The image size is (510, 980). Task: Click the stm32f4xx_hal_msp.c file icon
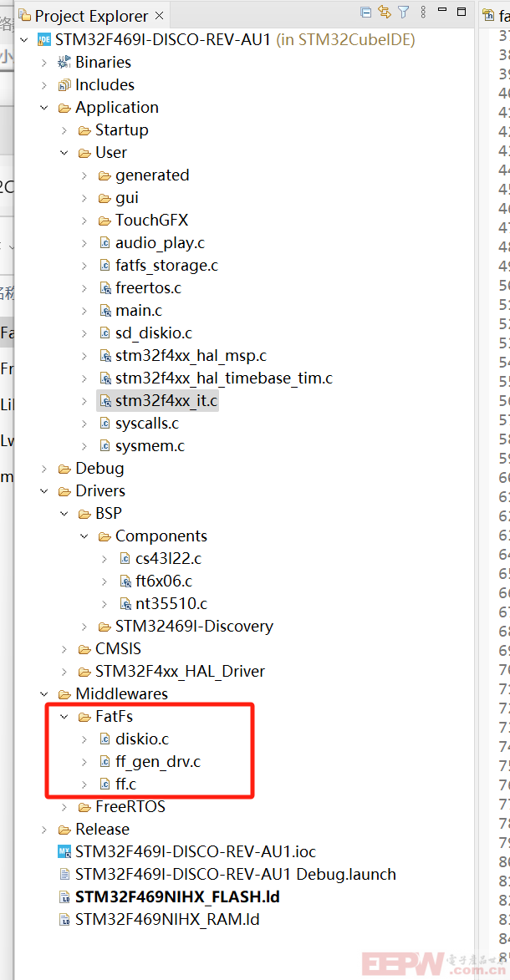[x=105, y=356]
